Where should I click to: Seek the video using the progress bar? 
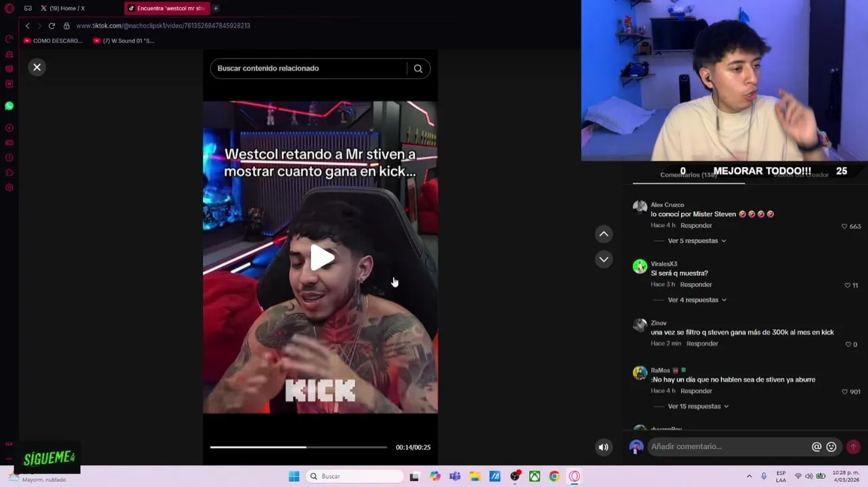click(x=298, y=447)
